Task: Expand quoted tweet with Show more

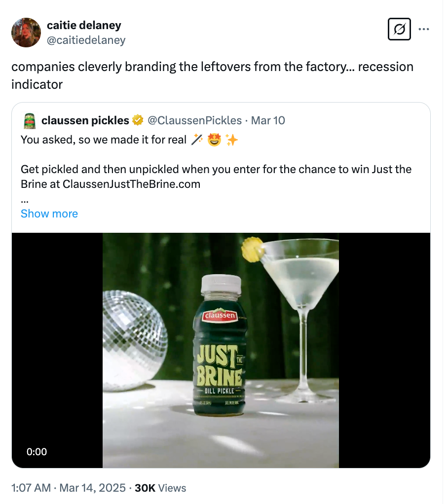Action: pyautogui.click(x=49, y=214)
